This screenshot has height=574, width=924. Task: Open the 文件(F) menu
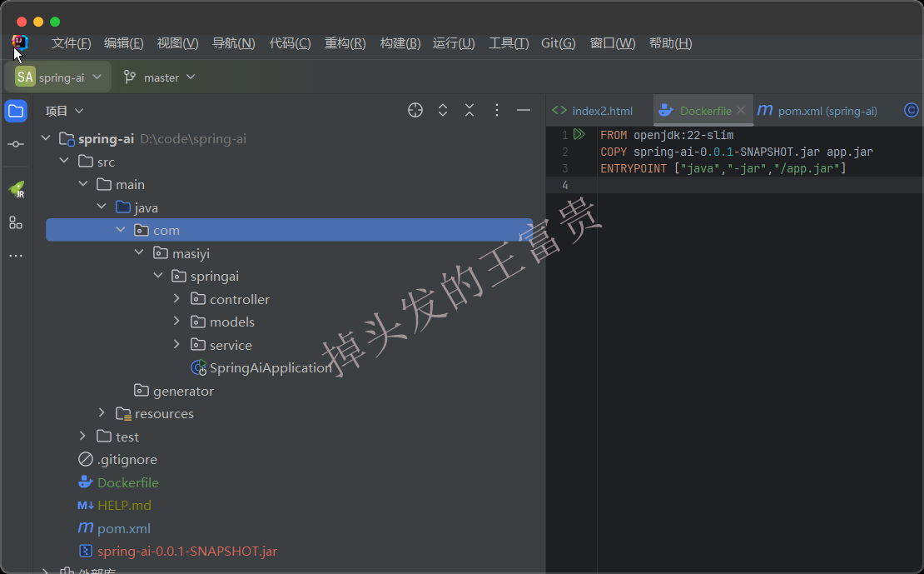[x=71, y=43]
